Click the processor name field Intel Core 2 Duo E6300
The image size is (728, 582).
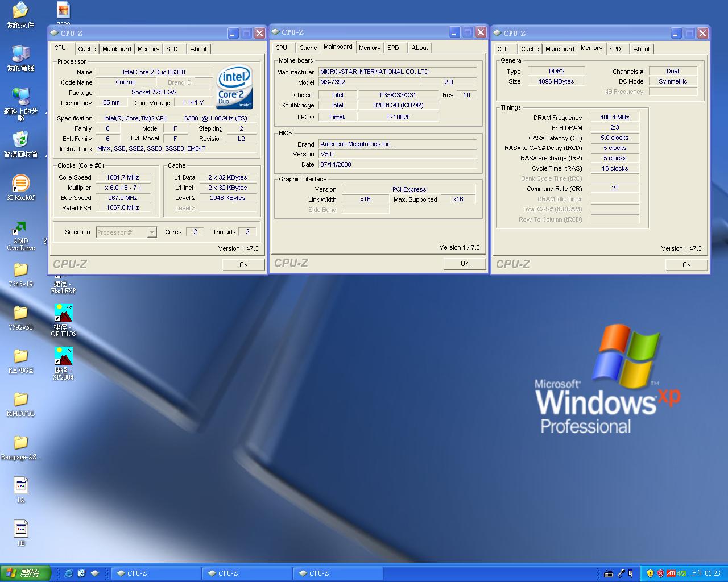(154, 72)
